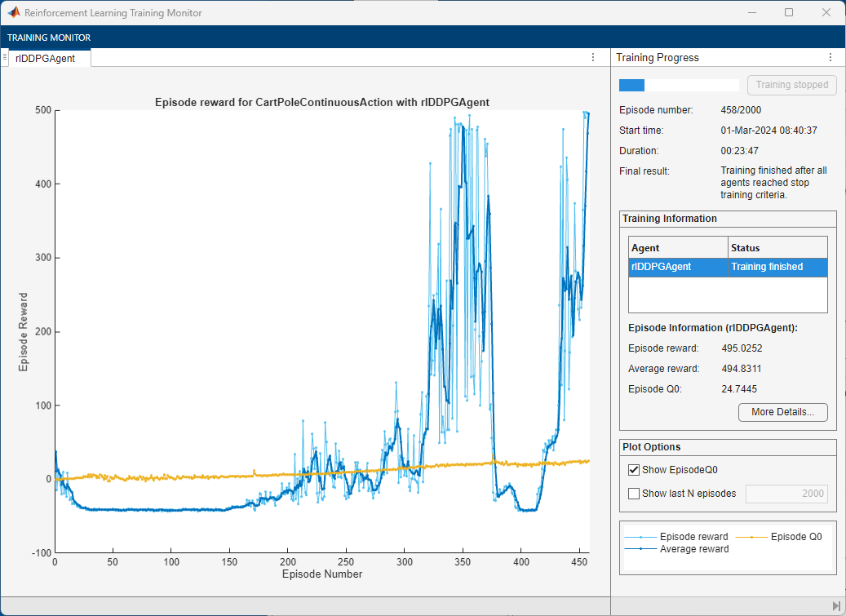Click the bottom-right status bar arrow icon
Image resolution: width=846 pixels, height=616 pixels.
(x=836, y=605)
